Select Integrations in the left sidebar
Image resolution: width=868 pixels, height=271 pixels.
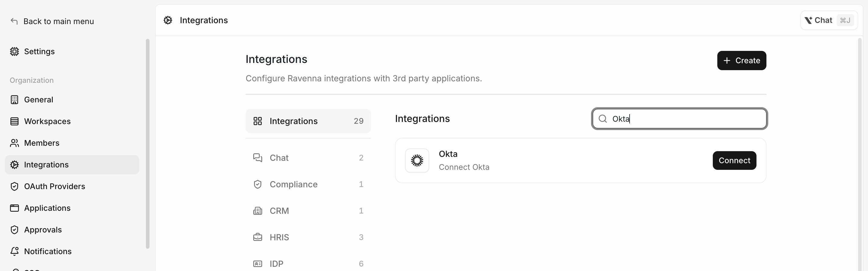pos(72,165)
